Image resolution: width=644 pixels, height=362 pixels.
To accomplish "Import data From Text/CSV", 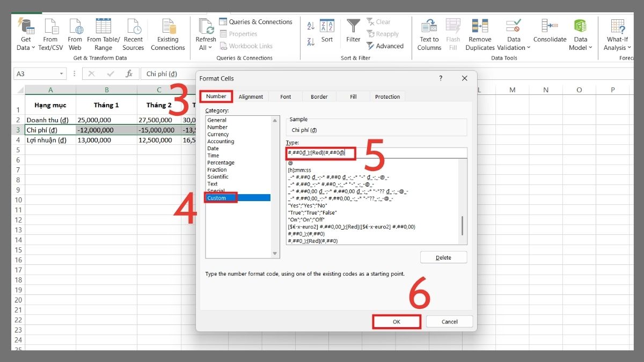I will coord(50,34).
